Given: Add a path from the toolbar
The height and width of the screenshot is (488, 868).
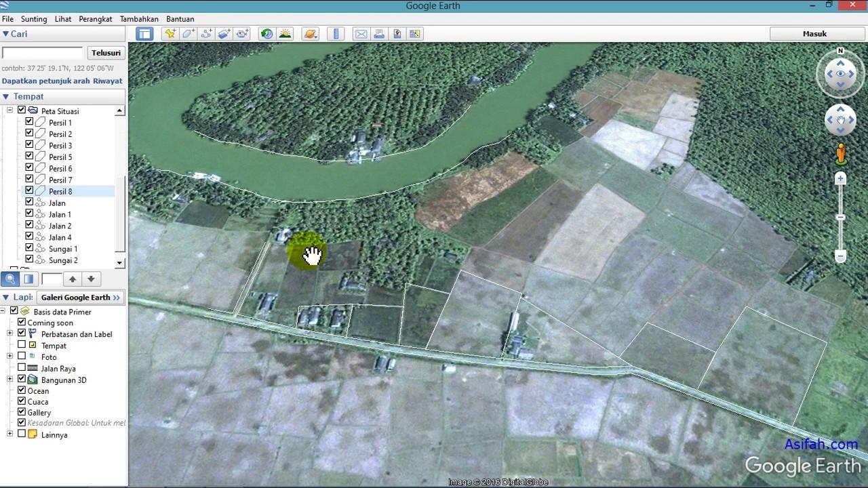Looking at the screenshot, I should coord(206,34).
